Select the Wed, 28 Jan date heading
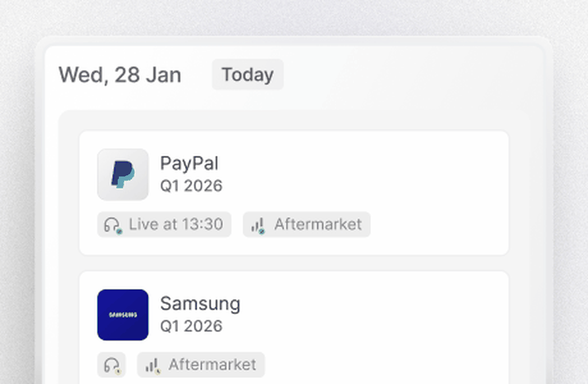The image size is (588, 384). tap(120, 75)
